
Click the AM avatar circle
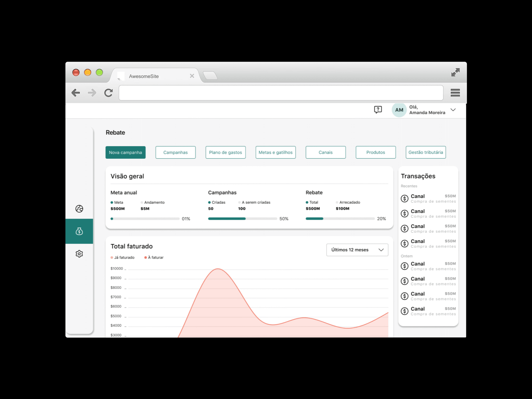click(399, 110)
